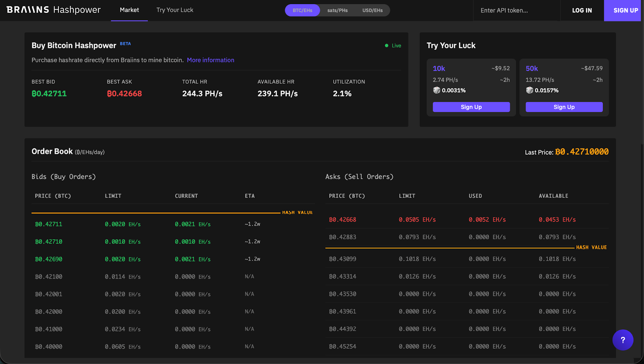Click the dice icon in the 10k card

[437, 90]
